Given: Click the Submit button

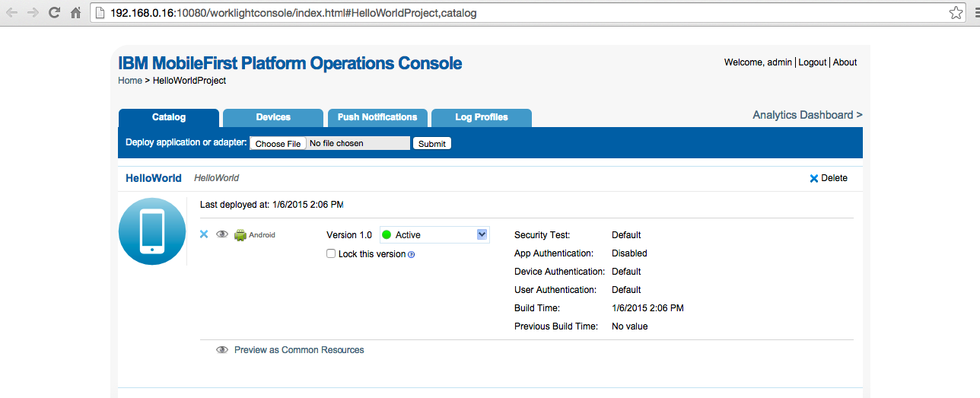Looking at the screenshot, I should point(432,143).
